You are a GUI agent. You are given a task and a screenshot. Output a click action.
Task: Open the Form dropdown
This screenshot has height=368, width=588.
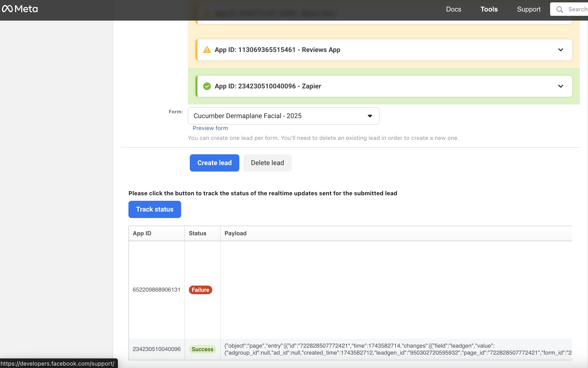pos(283,116)
